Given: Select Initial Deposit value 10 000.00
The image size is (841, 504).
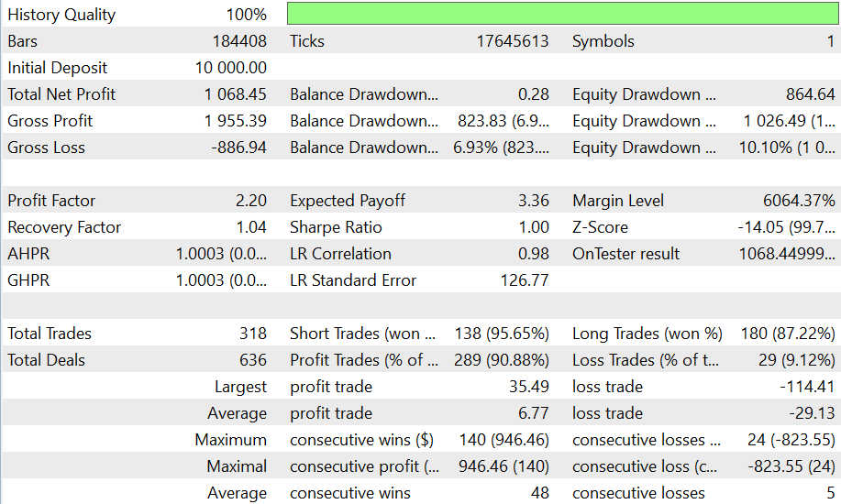Looking at the screenshot, I should click(230, 68).
